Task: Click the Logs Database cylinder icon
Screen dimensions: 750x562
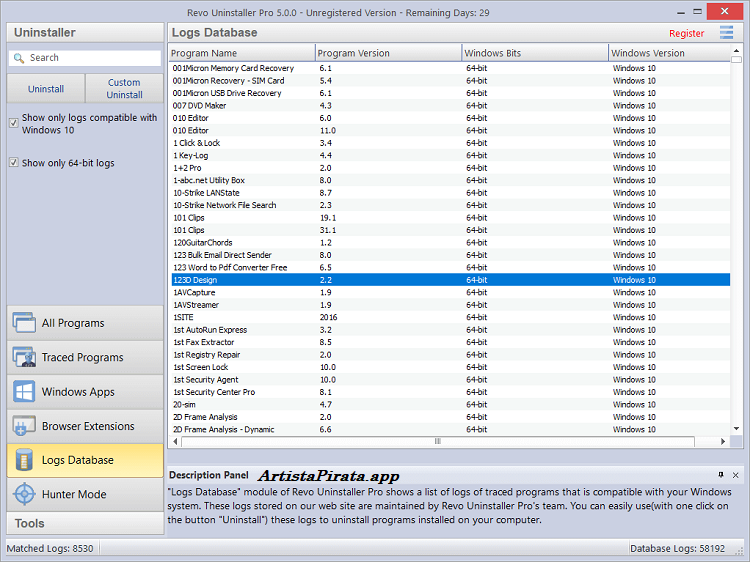Action: [24, 460]
